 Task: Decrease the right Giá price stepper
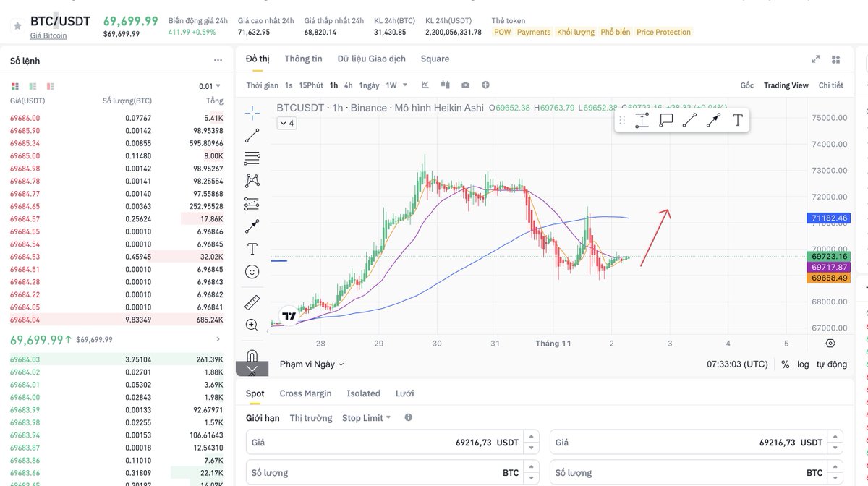pyautogui.click(x=835, y=447)
